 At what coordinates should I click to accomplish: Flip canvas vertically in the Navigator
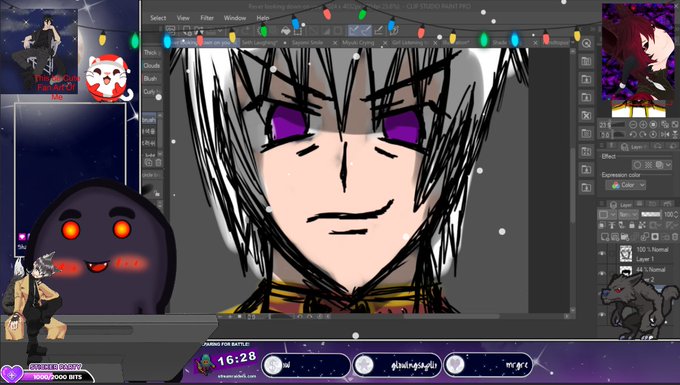click(675, 134)
